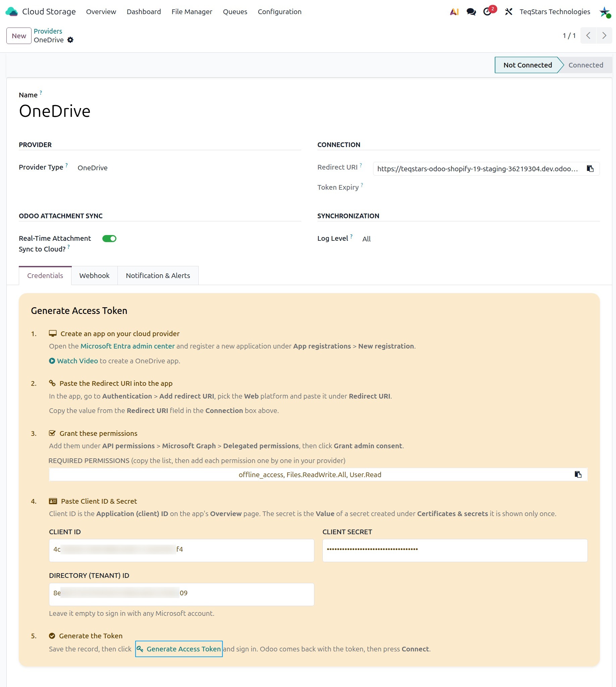Image resolution: width=616 pixels, height=687 pixels.
Task: Open the Queues menu
Action: 235,12
